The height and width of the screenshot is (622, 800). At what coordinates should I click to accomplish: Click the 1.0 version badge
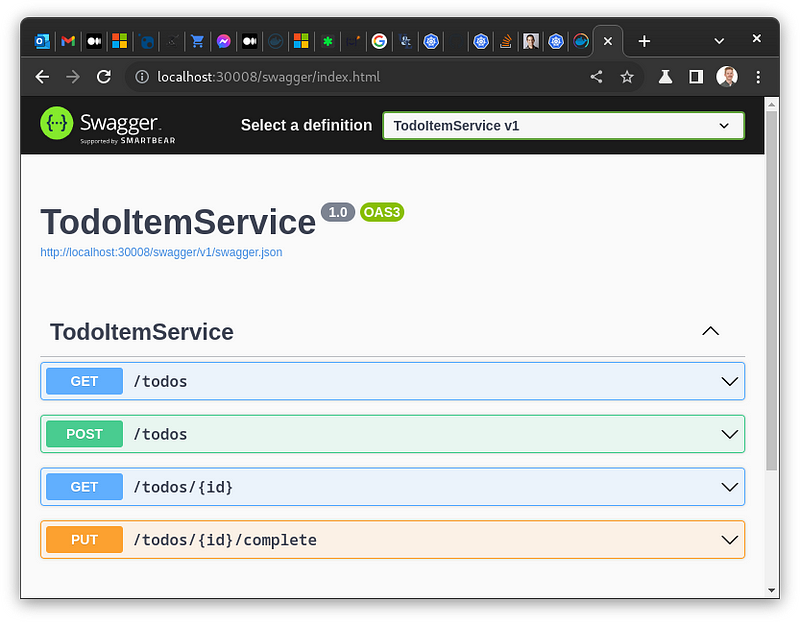tap(338, 212)
